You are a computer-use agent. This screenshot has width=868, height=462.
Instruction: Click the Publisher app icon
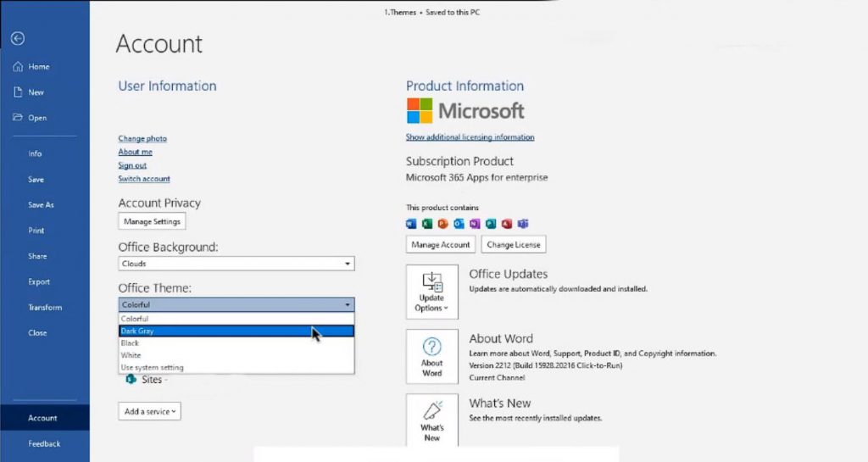point(491,224)
